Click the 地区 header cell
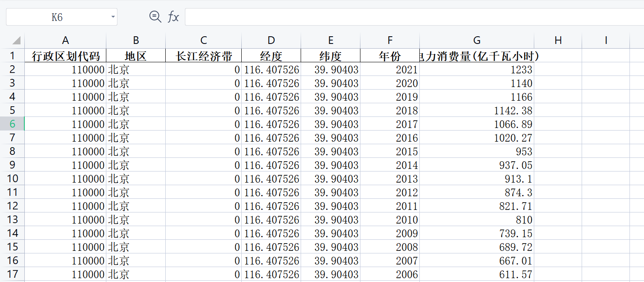 pos(136,56)
